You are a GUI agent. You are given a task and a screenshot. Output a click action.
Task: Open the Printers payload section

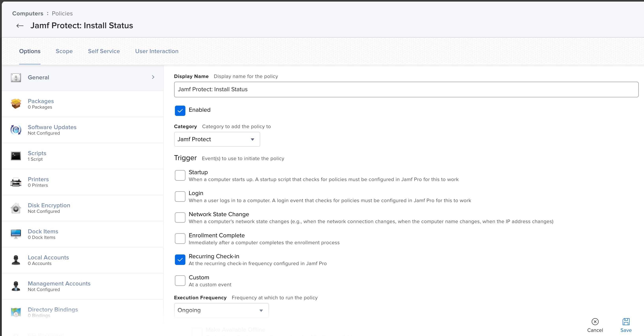click(x=83, y=182)
